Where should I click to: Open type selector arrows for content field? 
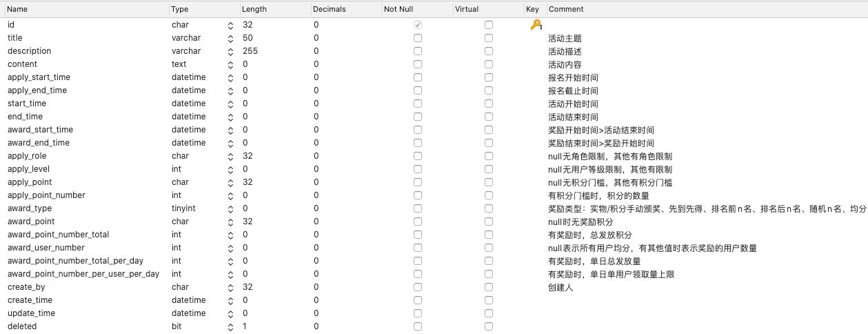pos(230,64)
